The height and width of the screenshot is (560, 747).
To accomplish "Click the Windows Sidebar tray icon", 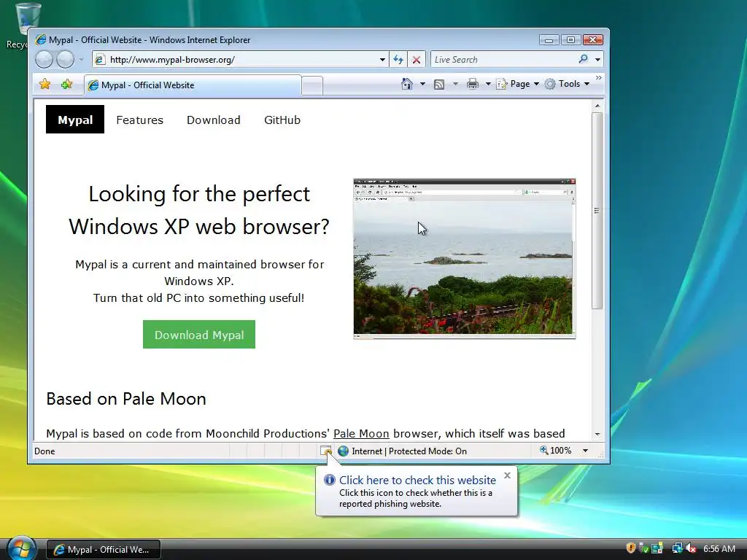I will point(657,548).
